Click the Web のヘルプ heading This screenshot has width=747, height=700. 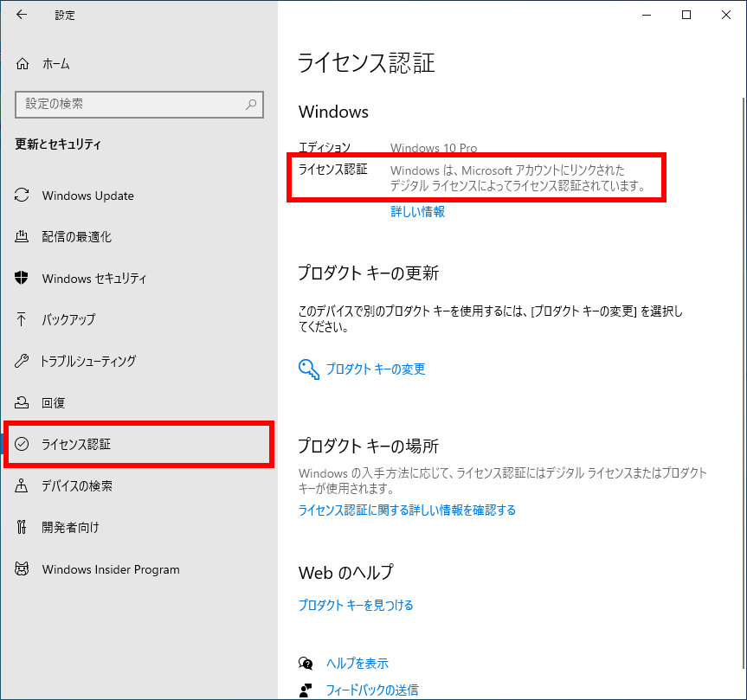346,573
